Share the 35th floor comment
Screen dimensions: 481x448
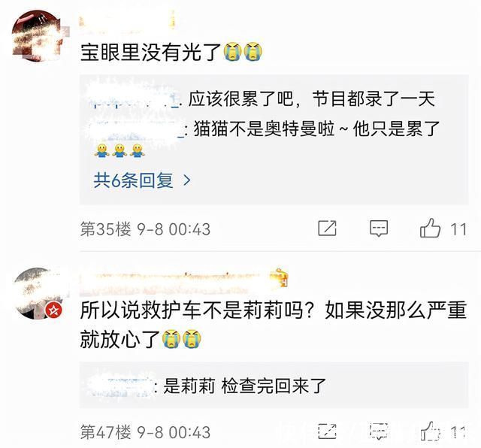[328, 229]
